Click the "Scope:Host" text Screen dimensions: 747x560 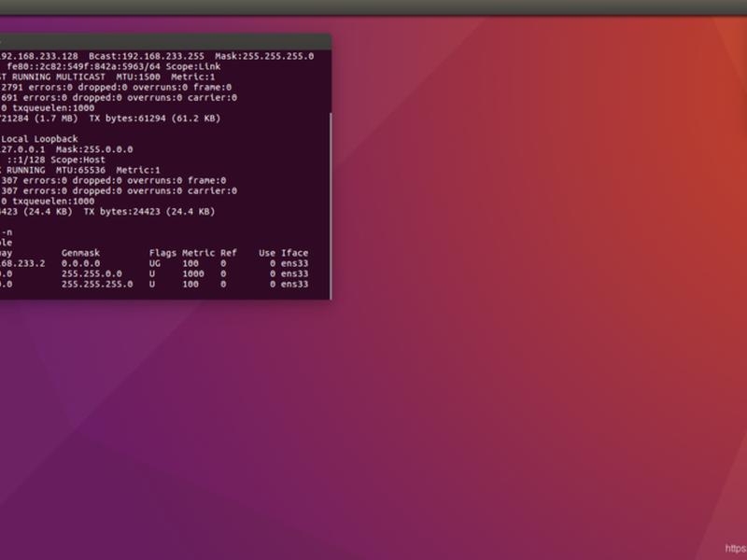pyautogui.click(x=78, y=160)
